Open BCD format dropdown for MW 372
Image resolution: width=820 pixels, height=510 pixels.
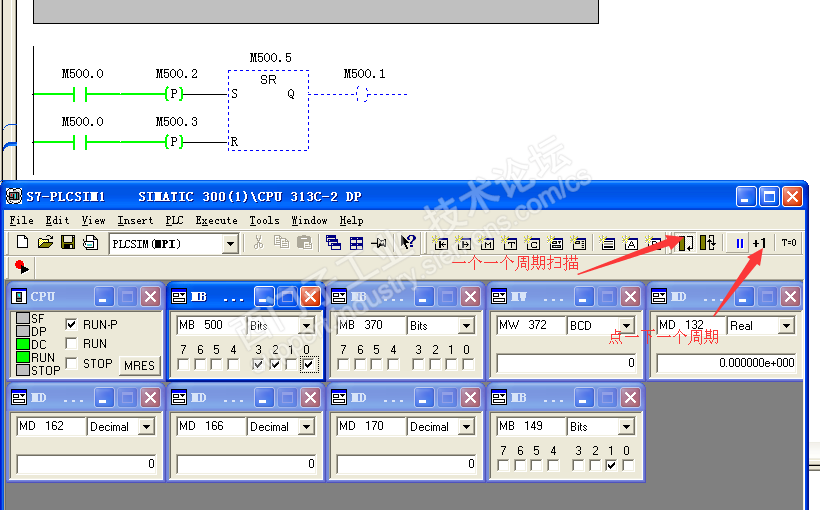627,326
